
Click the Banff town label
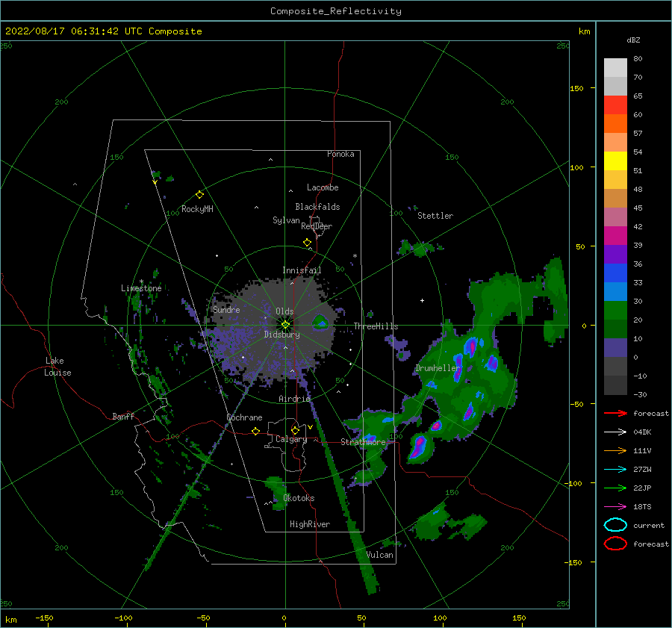(123, 416)
